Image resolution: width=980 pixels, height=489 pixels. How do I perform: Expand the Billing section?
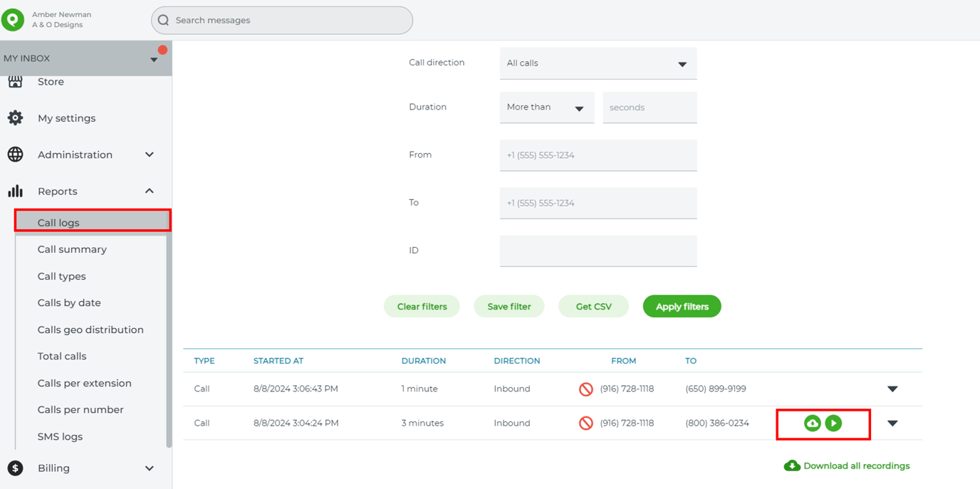point(149,468)
